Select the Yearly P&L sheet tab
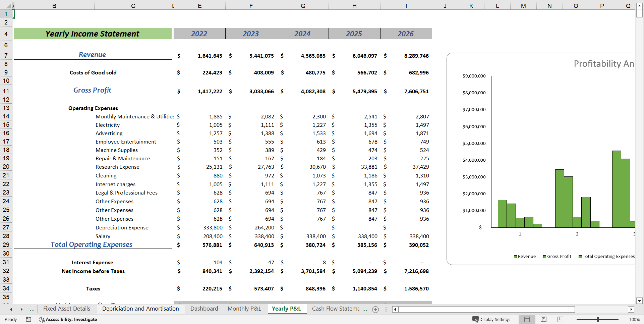 [x=287, y=309]
